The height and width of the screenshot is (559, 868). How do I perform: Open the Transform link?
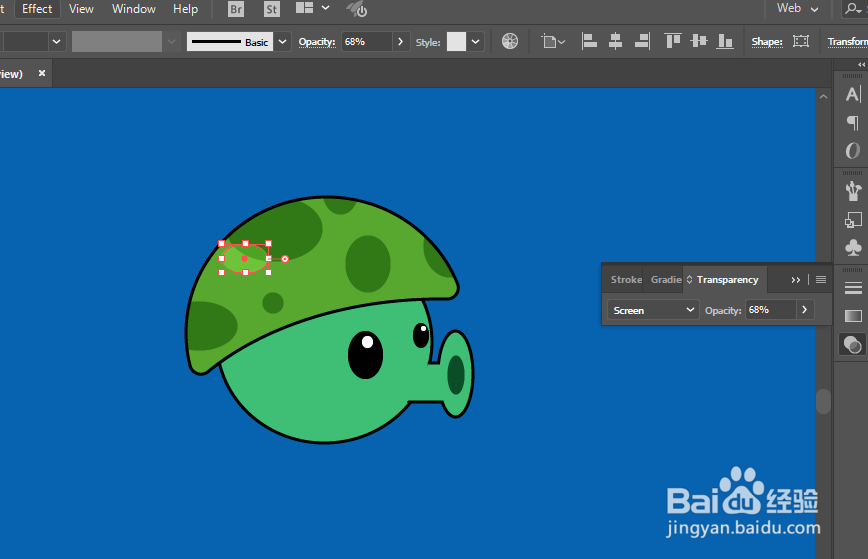(848, 42)
